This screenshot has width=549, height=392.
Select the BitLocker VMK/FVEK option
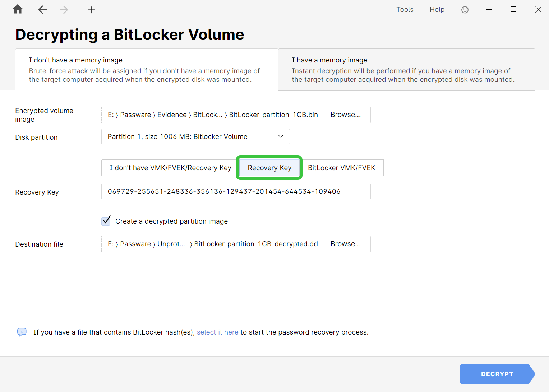[x=341, y=168]
